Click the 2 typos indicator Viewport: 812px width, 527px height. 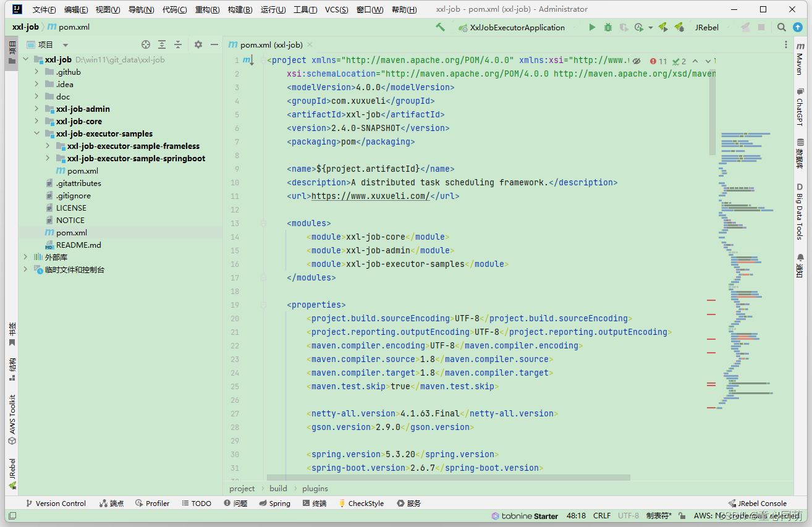coord(680,61)
